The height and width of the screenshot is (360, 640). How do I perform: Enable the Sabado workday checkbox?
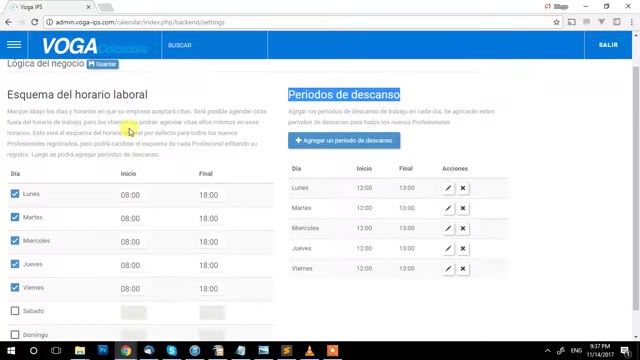coord(15,311)
